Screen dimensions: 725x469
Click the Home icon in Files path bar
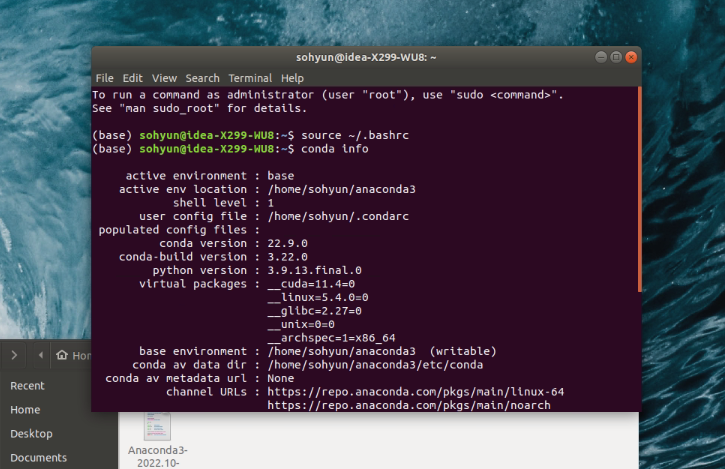62,355
